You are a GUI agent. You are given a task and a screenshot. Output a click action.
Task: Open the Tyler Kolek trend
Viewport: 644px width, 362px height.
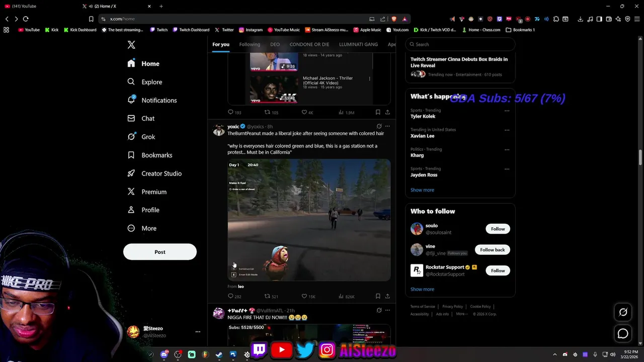click(423, 116)
